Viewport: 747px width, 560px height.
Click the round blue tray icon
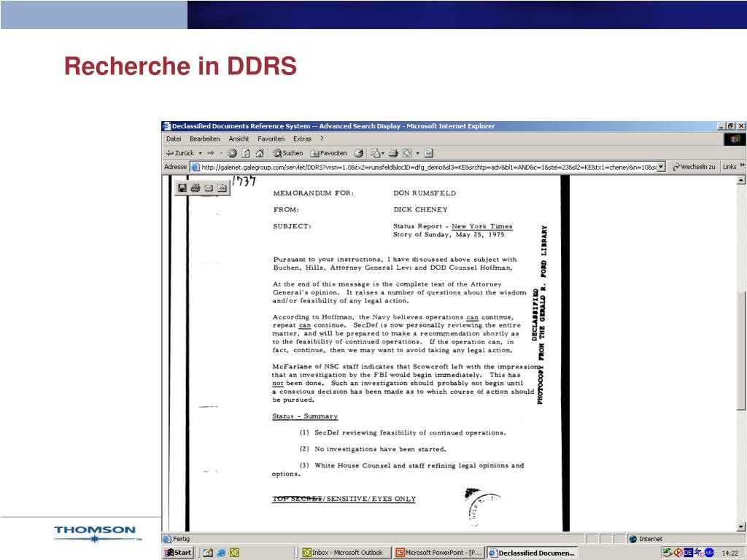709,553
